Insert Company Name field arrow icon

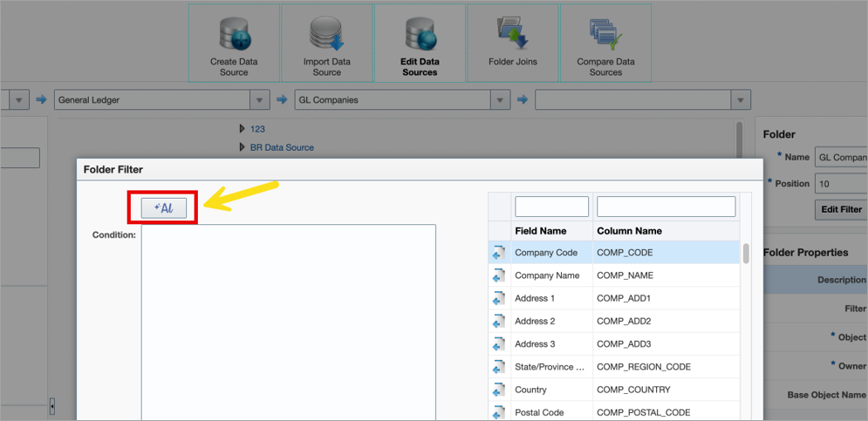(499, 275)
